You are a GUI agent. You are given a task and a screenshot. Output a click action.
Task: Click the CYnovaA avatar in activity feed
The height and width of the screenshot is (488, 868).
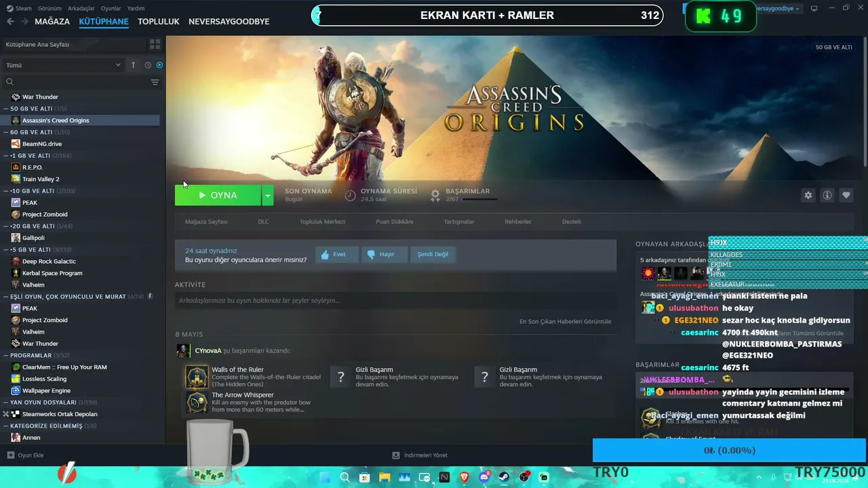point(182,350)
